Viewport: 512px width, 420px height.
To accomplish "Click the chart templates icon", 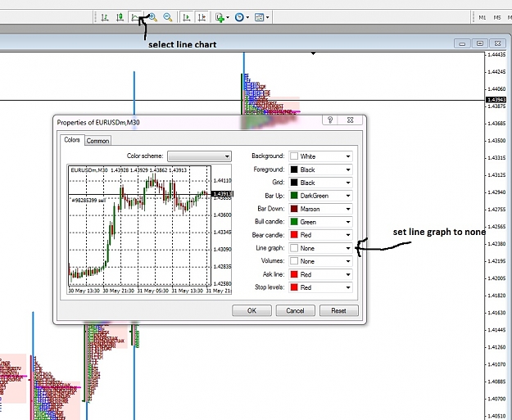I will coord(259,17).
